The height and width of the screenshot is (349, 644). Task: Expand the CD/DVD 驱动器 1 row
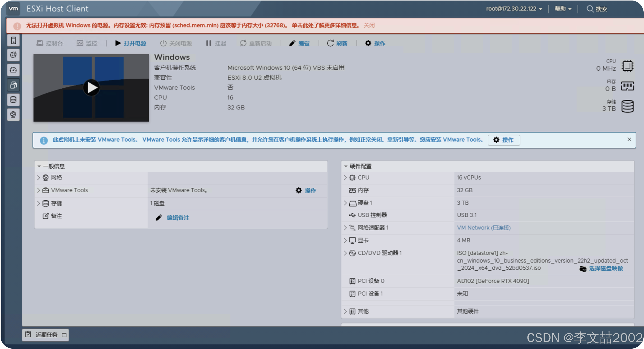[x=345, y=253]
